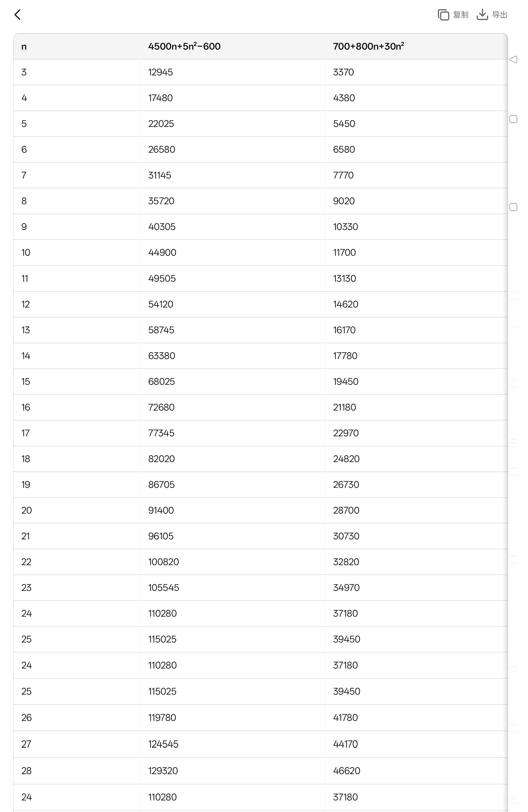Select the cell containing 46620

click(x=346, y=771)
